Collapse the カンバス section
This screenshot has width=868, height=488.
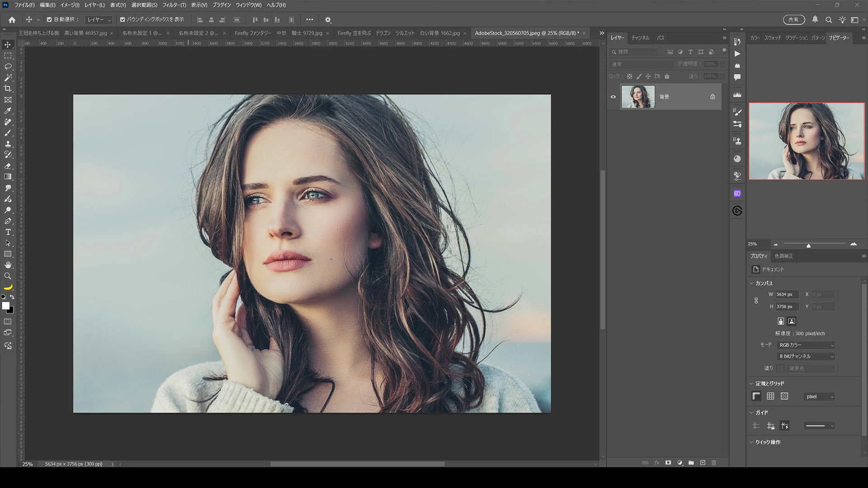(751, 283)
